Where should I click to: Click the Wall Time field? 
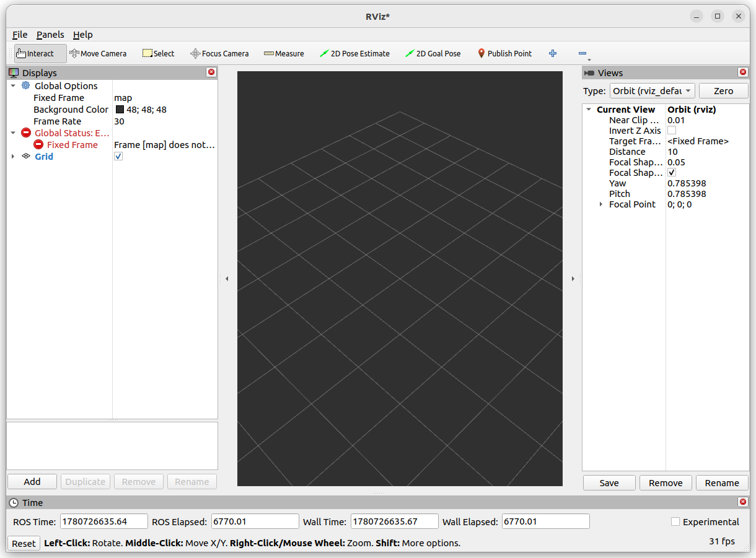(x=395, y=521)
